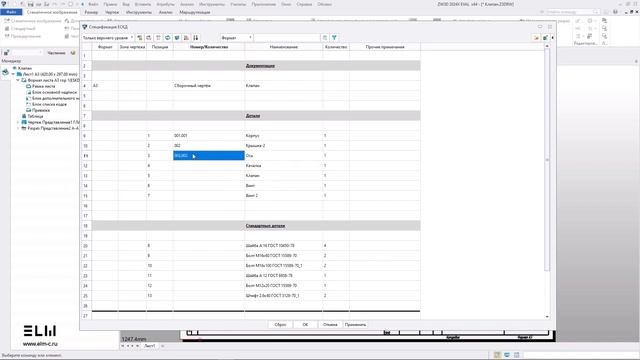The image size is (640, 360).
Task: Click the Применить button
Action: tap(356, 324)
